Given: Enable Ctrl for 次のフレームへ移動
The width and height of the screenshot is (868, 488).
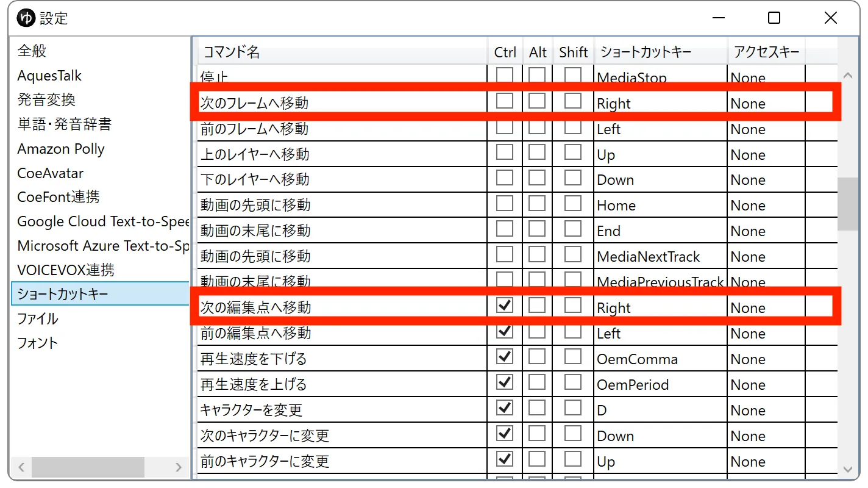Looking at the screenshot, I should point(505,101).
